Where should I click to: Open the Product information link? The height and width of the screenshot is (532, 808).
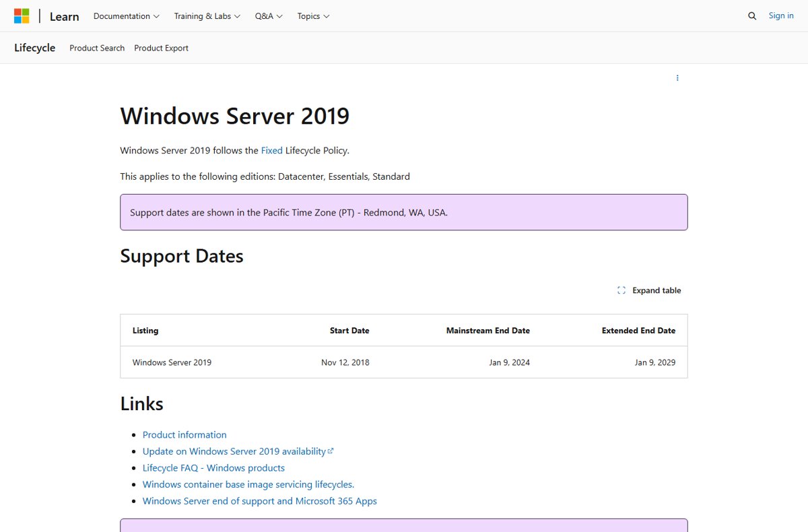(x=184, y=435)
